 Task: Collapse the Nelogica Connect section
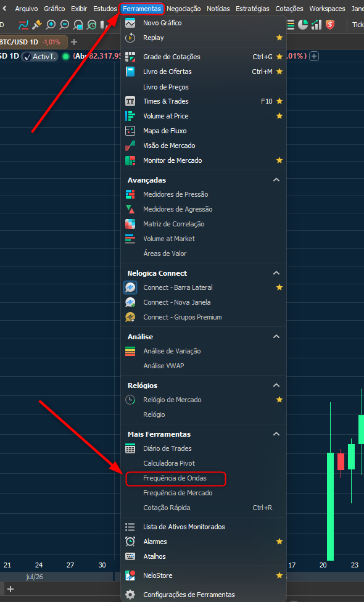[x=276, y=273]
